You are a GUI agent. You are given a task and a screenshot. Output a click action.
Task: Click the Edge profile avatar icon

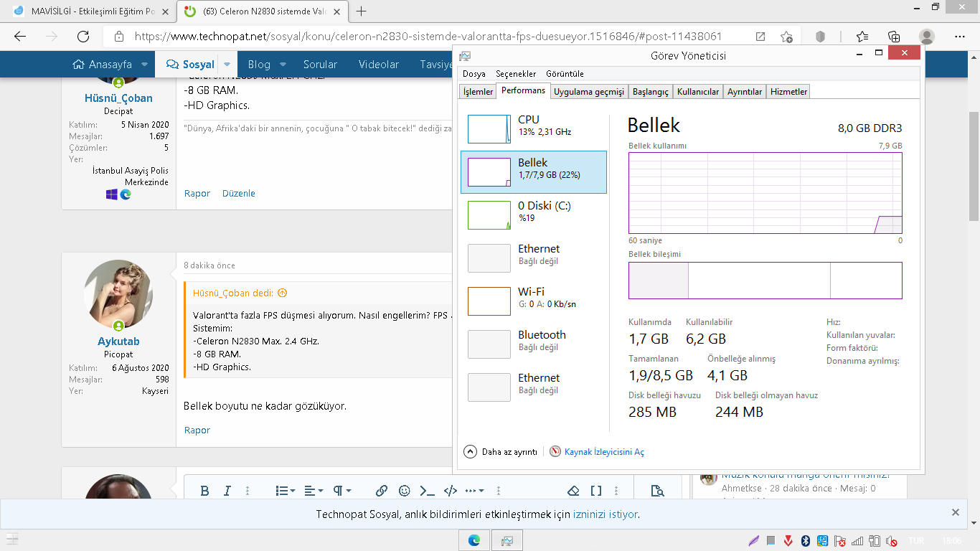point(927,37)
